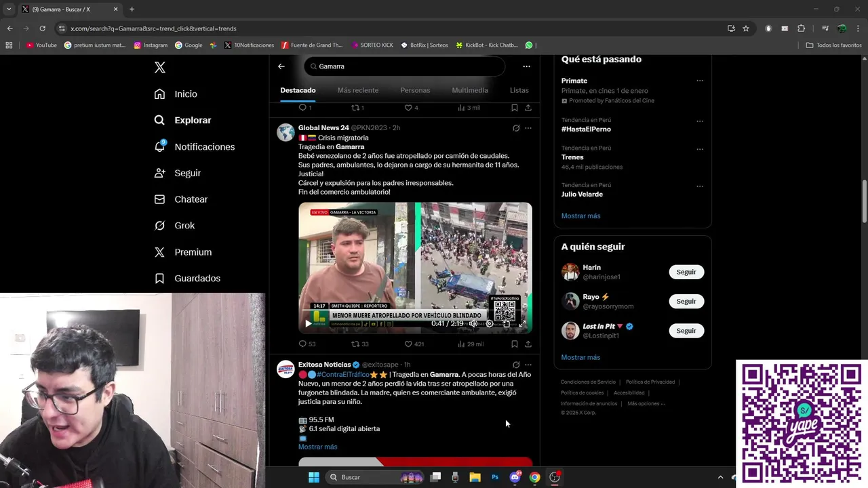Go to Inicio in sidebar
Viewport: 868px width, 488px height.
click(x=176, y=94)
